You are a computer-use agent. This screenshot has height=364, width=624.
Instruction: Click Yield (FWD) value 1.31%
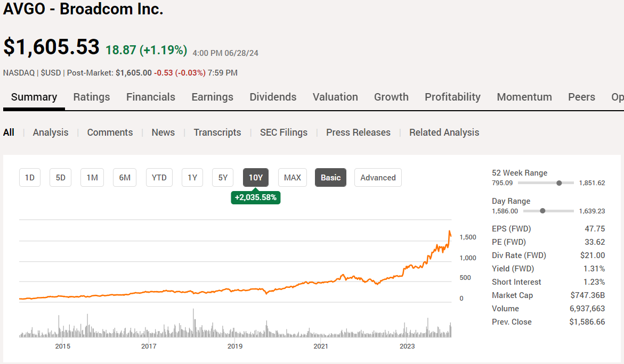pos(594,269)
